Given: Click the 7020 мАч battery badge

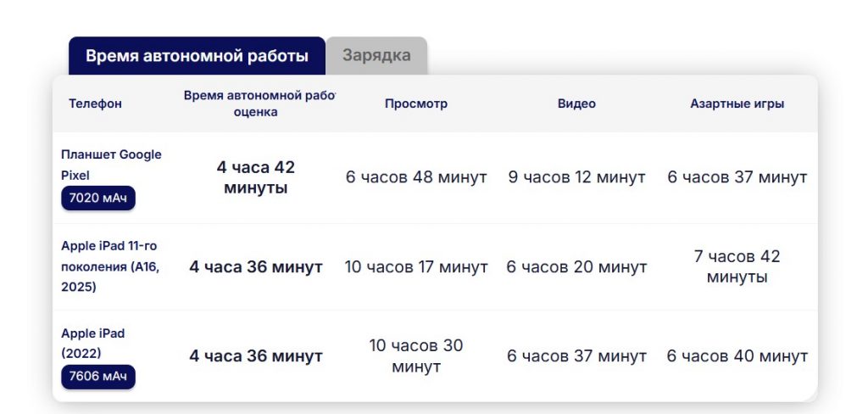Looking at the screenshot, I should click(97, 199).
